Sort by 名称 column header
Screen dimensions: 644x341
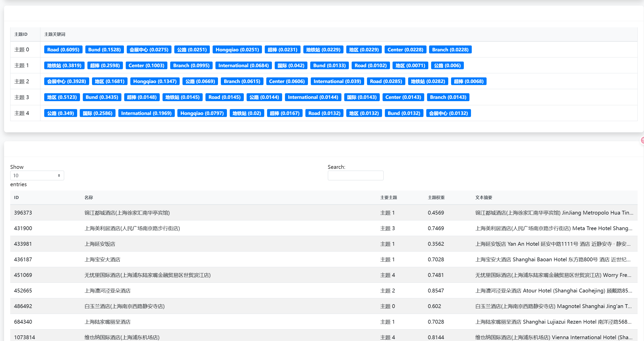click(x=89, y=197)
